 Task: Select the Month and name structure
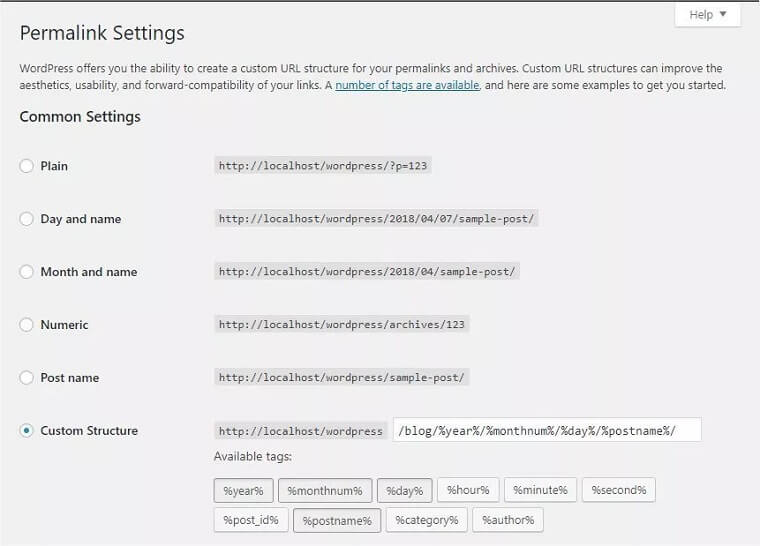click(x=27, y=272)
